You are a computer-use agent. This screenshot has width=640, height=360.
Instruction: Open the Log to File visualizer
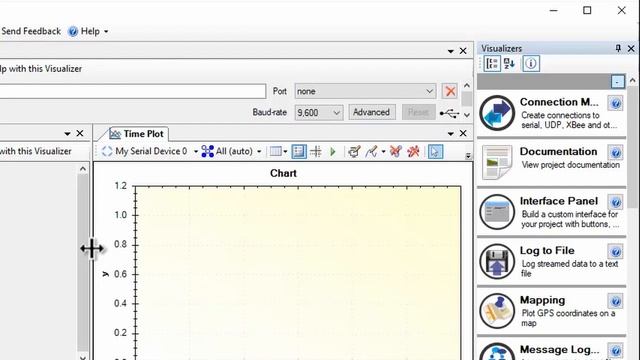[x=551, y=261]
